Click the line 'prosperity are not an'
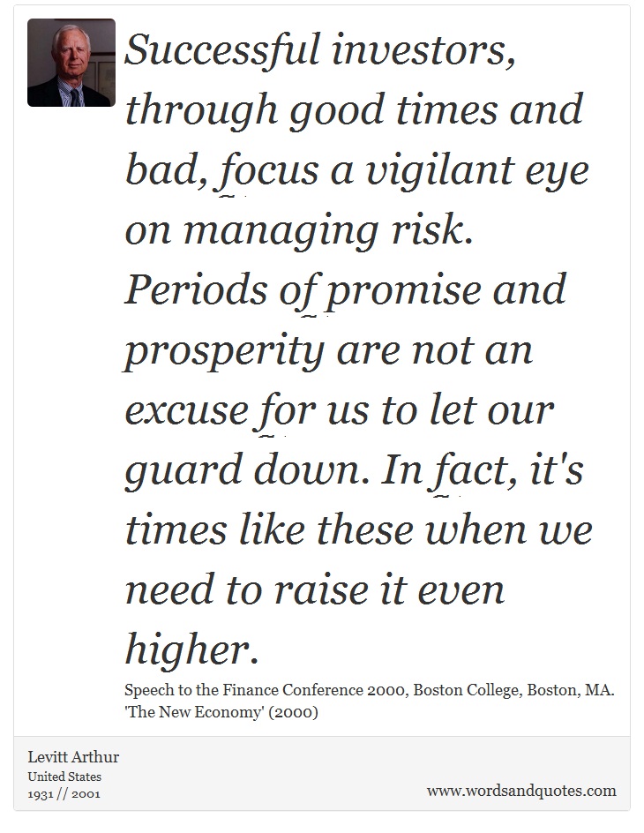The width and height of the screenshot is (644, 833). click(x=329, y=352)
